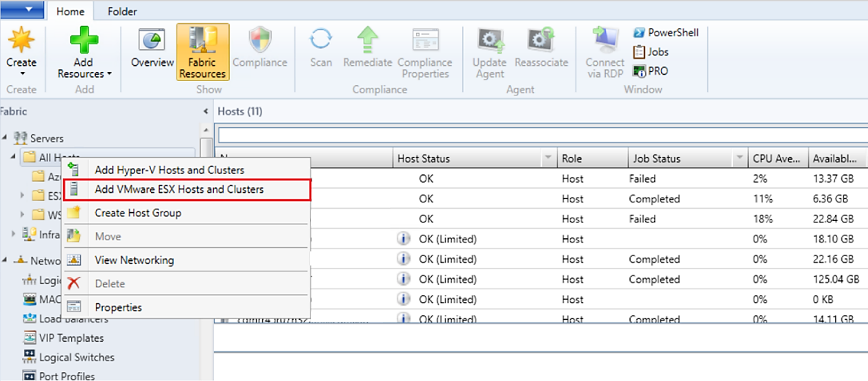
Task: Click the Compliance icon in the Show group
Action: point(259,47)
